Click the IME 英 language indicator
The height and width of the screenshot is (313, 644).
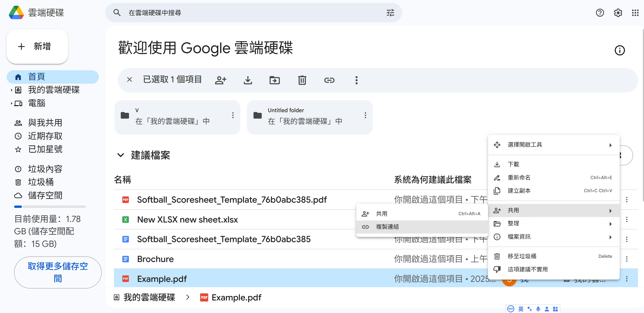click(521, 309)
